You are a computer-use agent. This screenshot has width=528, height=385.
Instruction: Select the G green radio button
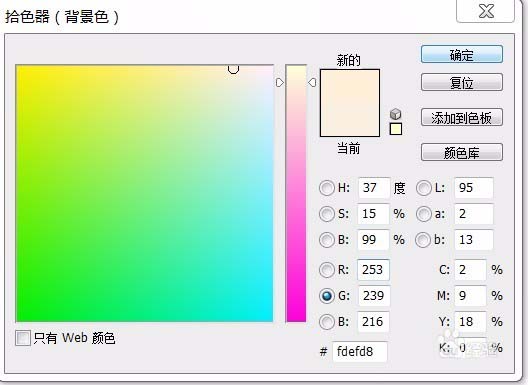326,296
